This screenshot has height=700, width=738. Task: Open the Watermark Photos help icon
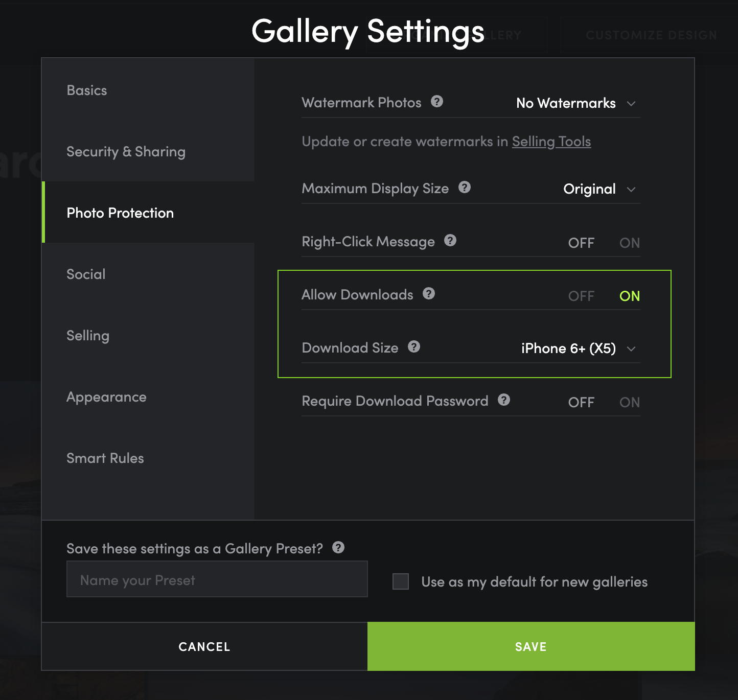tap(437, 102)
